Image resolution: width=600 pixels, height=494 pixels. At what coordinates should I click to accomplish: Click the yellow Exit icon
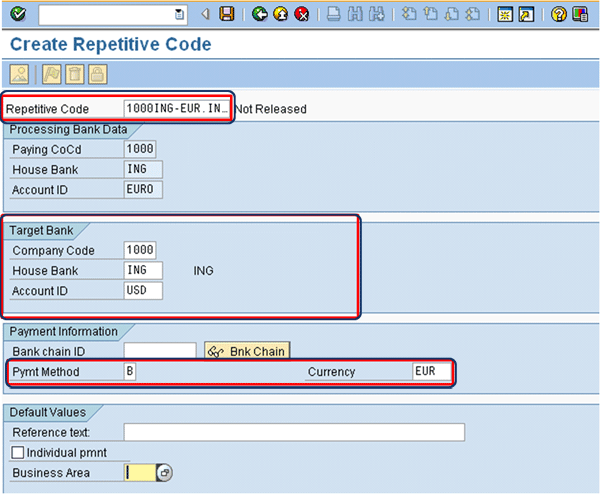tap(279, 14)
